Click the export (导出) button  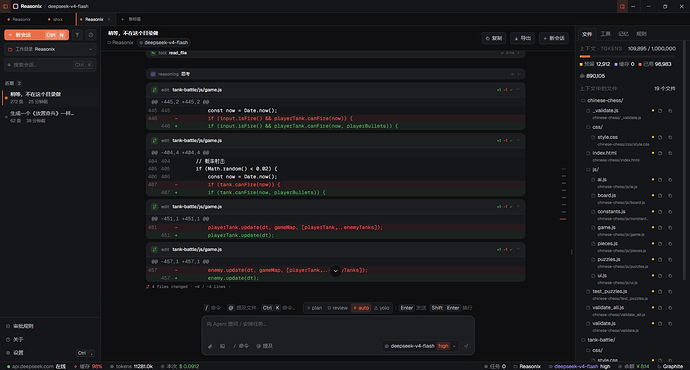[x=522, y=38]
